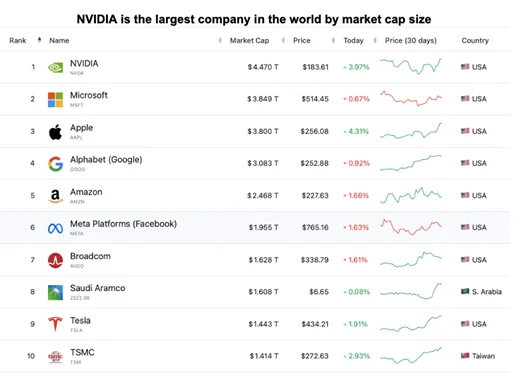Sort table by Today column header
522x378 pixels.
click(353, 40)
